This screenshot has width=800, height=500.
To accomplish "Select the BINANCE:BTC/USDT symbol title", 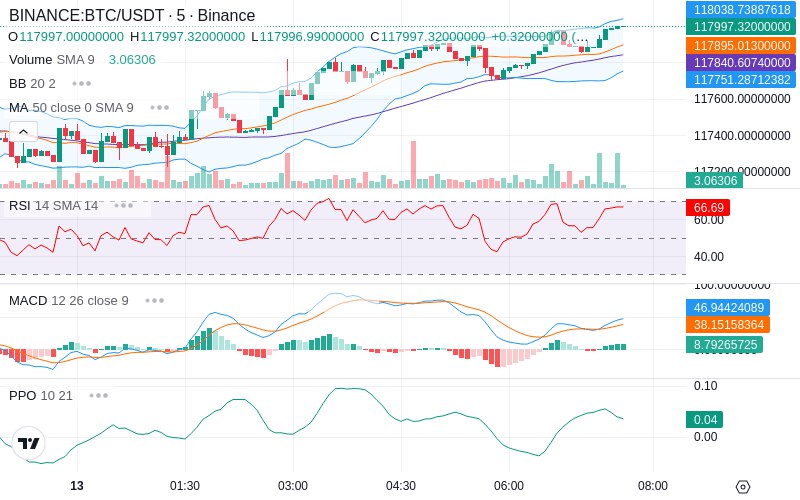I will point(86,15).
